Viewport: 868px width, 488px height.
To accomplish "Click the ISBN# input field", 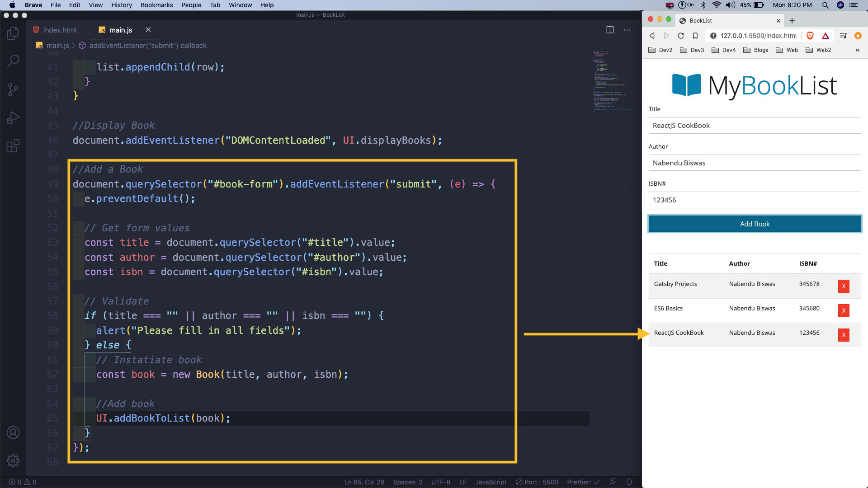I will point(755,200).
